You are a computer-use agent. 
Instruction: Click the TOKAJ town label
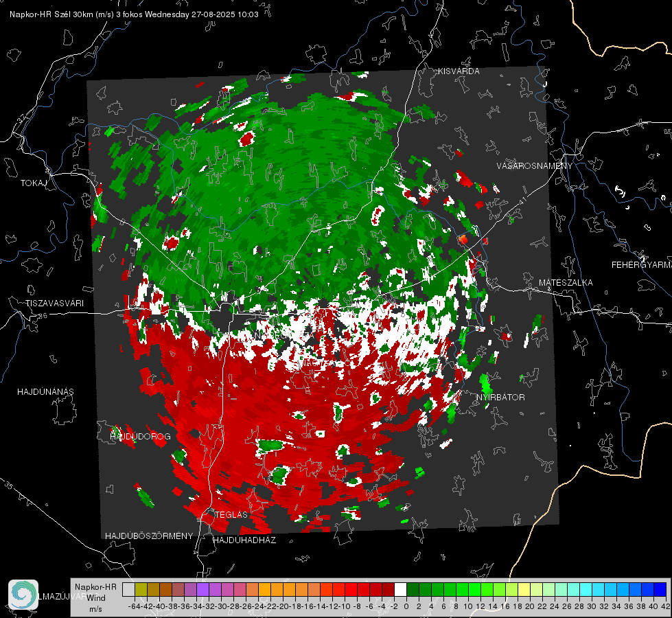[x=34, y=183]
